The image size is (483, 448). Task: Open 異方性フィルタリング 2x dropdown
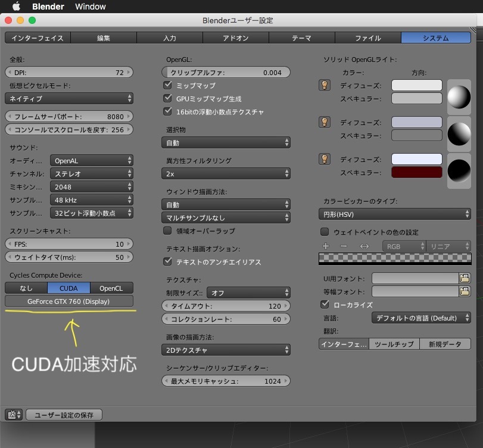tap(226, 174)
